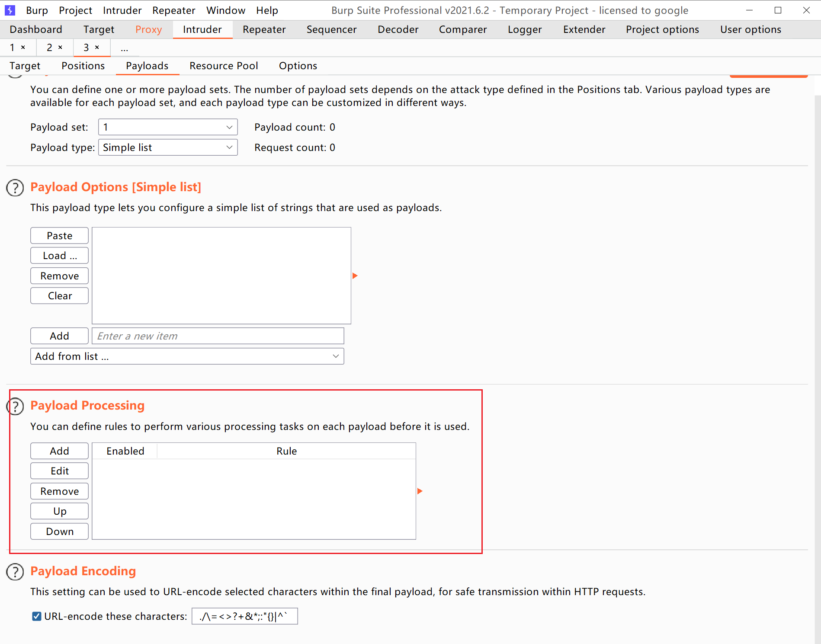The image size is (821, 644).
Task: Open the Resource Pool sub-tab
Action: point(224,66)
